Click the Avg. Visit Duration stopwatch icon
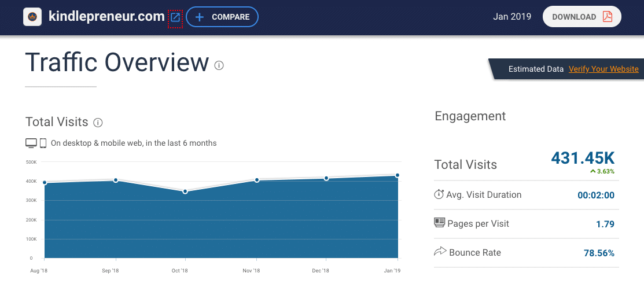644x295 pixels. (x=439, y=194)
